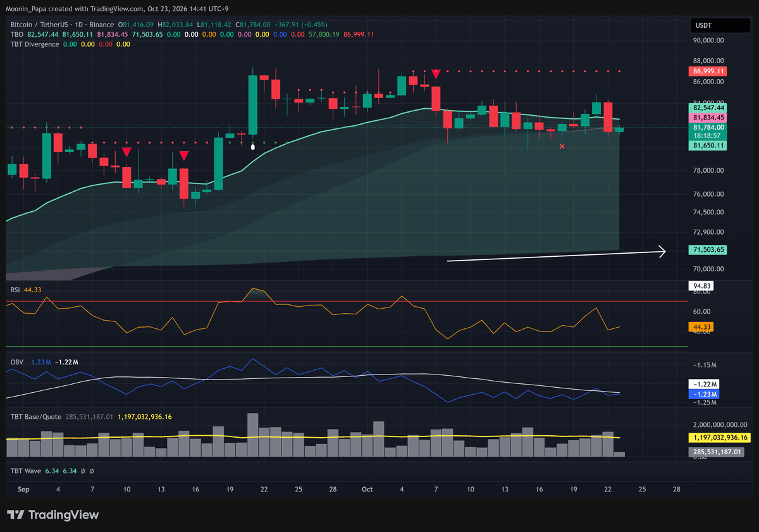Click the tallest bar in the TBT Base/Quote volume pane
The width and height of the screenshot is (759, 532).
253,435
